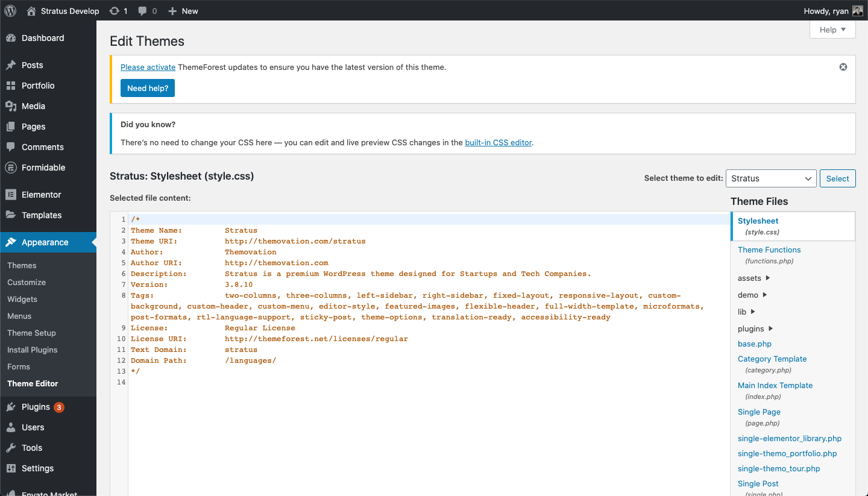The image size is (868, 496).
Task: Open the Select theme to edit dropdown
Action: (771, 178)
